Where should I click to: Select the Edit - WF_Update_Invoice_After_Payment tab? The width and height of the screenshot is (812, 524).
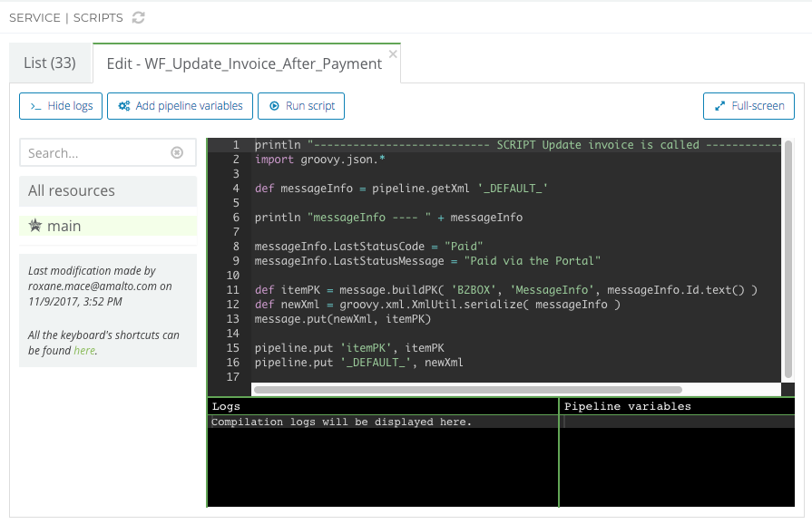click(247, 64)
